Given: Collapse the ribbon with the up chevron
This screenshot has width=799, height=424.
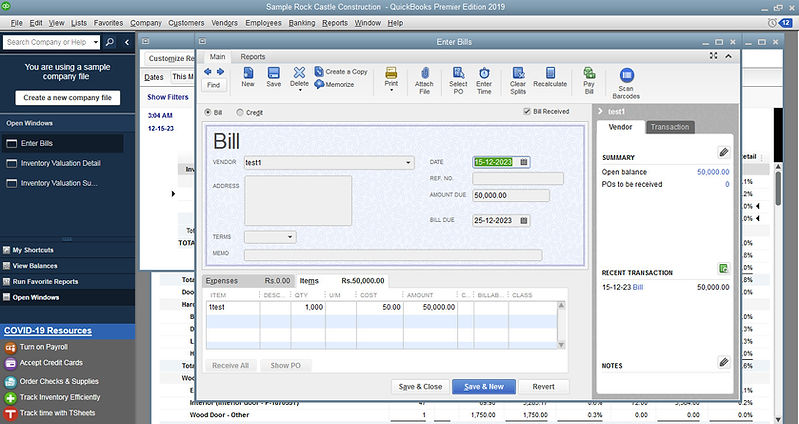Looking at the screenshot, I should click(x=729, y=56).
